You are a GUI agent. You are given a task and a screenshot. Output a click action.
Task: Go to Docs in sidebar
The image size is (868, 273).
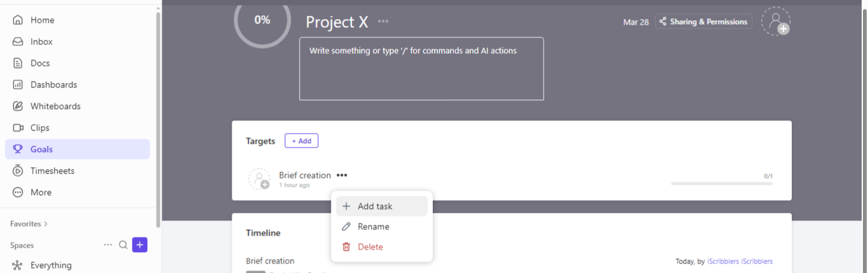pyautogui.click(x=39, y=63)
